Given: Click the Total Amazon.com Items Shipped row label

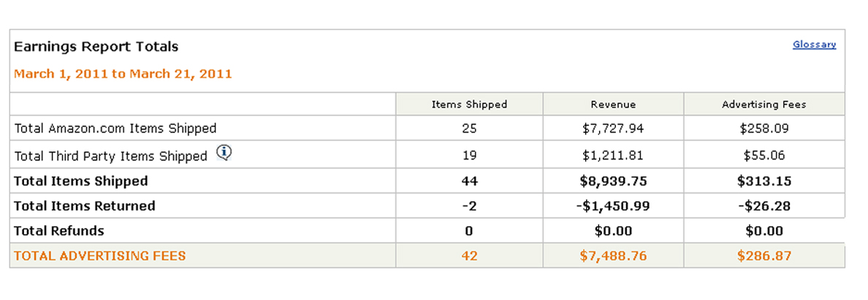Looking at the screenshot, I should [x=115, y=129].
